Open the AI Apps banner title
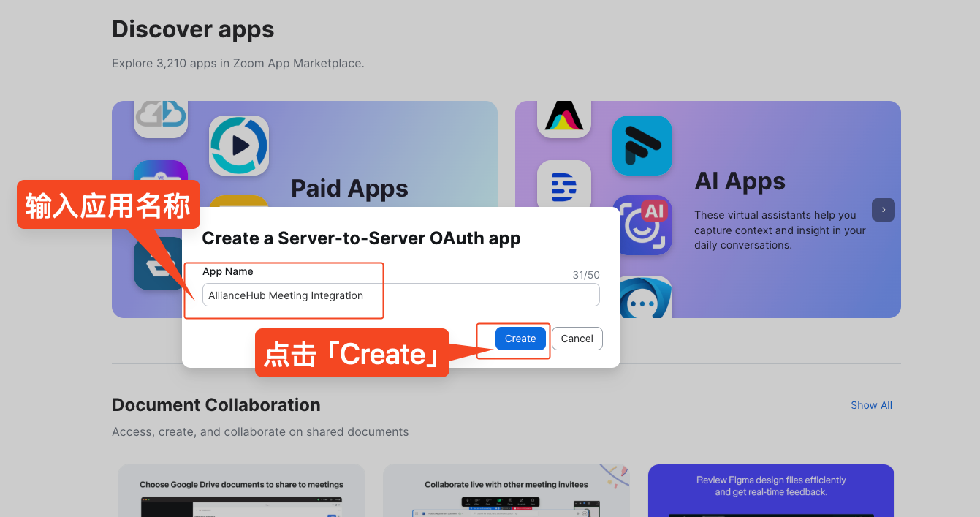 (740, 181)
